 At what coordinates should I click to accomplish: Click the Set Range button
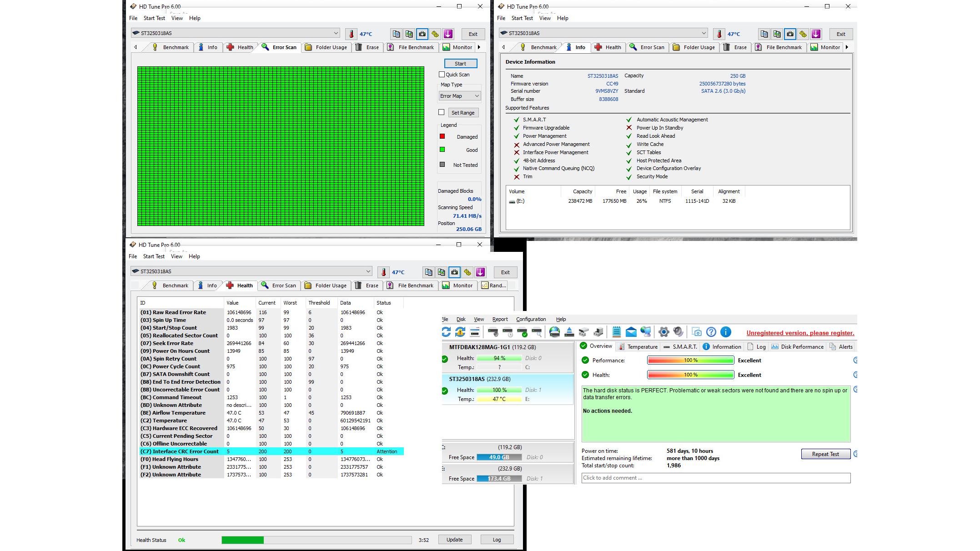[462, 113]
